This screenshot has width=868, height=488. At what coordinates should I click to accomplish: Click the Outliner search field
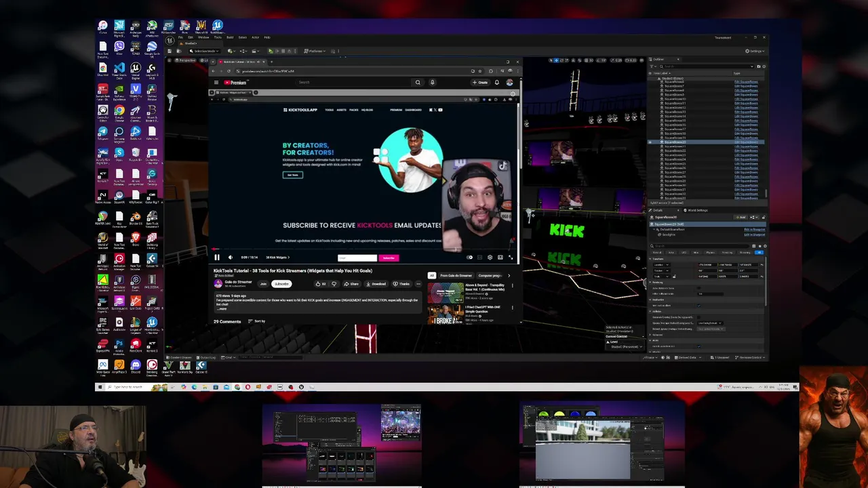[705, 66]
